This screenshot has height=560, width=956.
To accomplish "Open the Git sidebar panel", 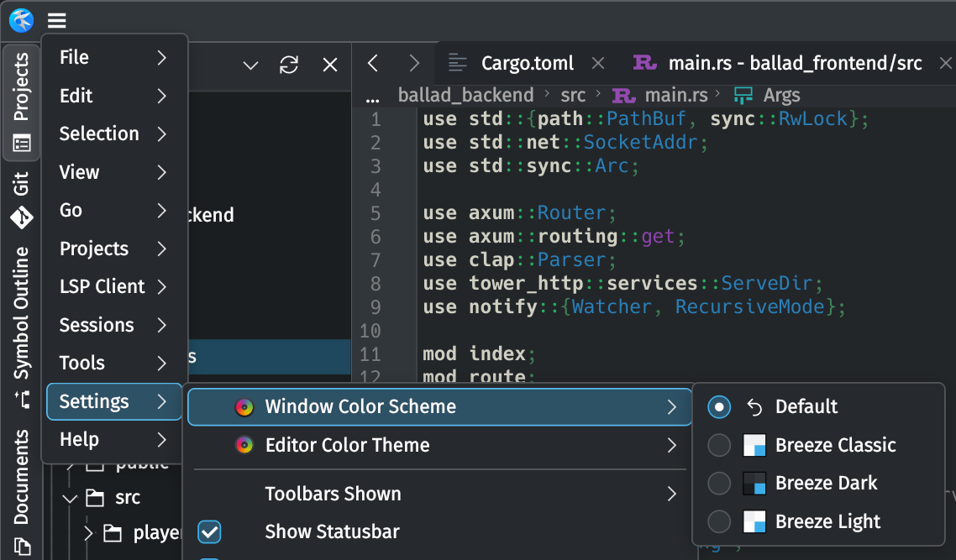I will pos(21,200).
